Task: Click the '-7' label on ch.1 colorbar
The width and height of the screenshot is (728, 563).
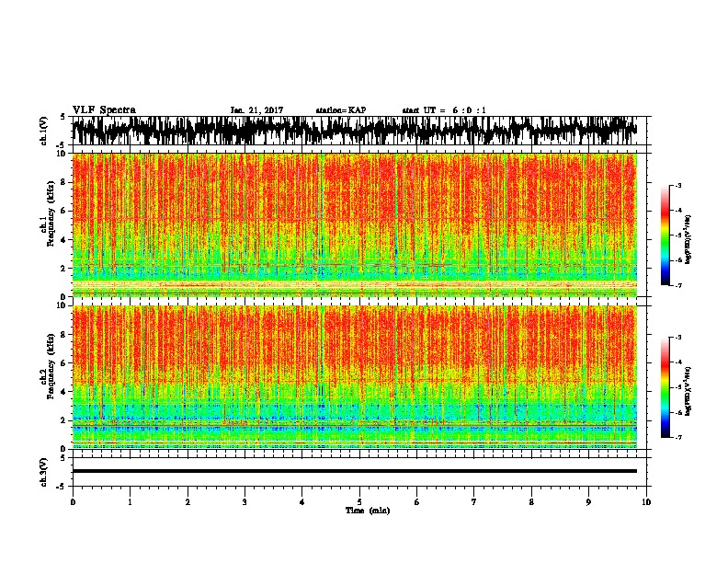Action: [x=678, y=285]
